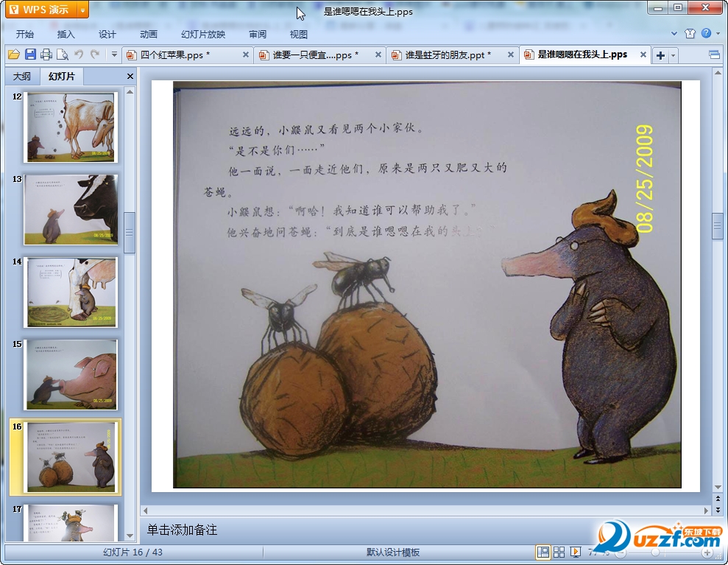Select slide 14 thumbnail with cow udder
The width and height of the screenshot is (728, 565).
pyautogui.click(x=71, y=292)
